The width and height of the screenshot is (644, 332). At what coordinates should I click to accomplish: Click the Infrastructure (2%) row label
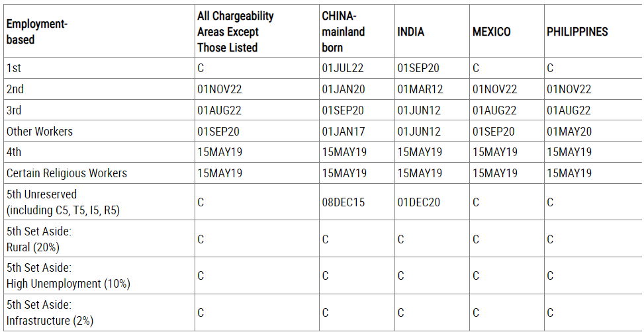point(50,321)
